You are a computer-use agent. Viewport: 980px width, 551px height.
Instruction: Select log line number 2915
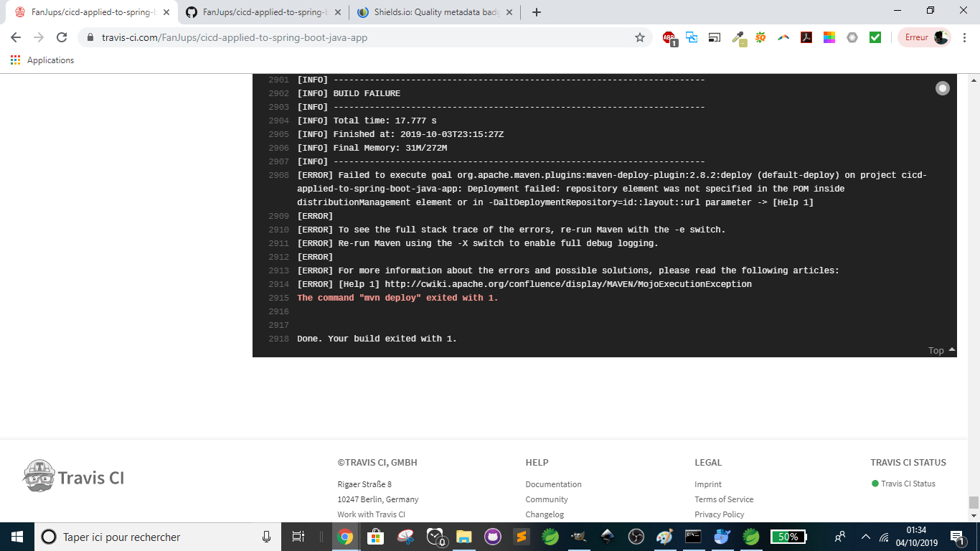tap(278, 298)
